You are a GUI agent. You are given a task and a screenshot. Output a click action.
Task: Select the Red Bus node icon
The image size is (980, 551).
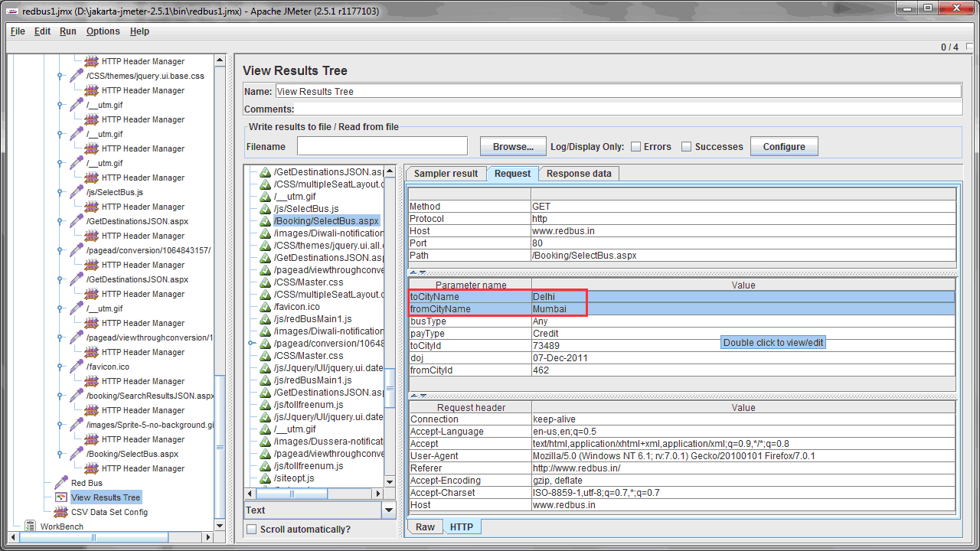coord(60,483)
